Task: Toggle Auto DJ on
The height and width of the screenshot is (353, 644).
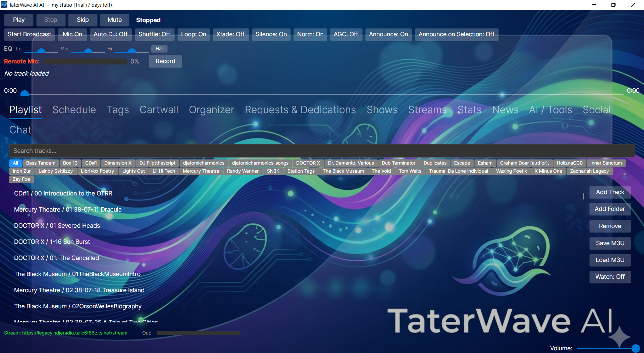Action: pos(111,34)
